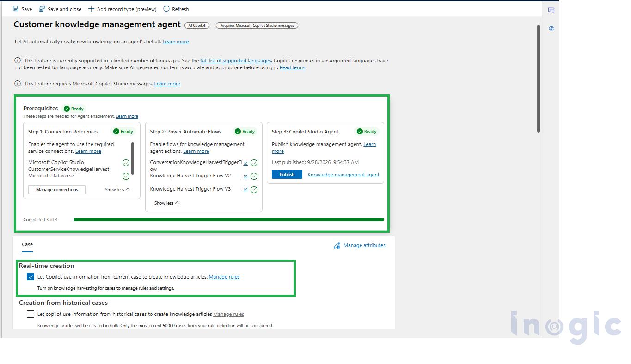Image resolution: width=631 pixels, height=364 pixels.
Task: Open the Copilot icon in right sidebar
Action: pyautogui.click(x=551, y=29)
